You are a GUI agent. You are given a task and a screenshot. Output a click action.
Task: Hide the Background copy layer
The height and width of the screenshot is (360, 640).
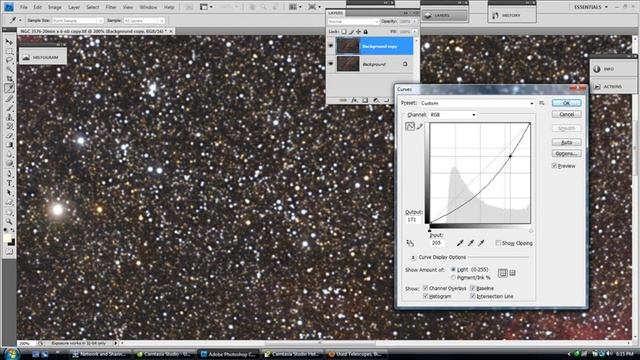331,46
